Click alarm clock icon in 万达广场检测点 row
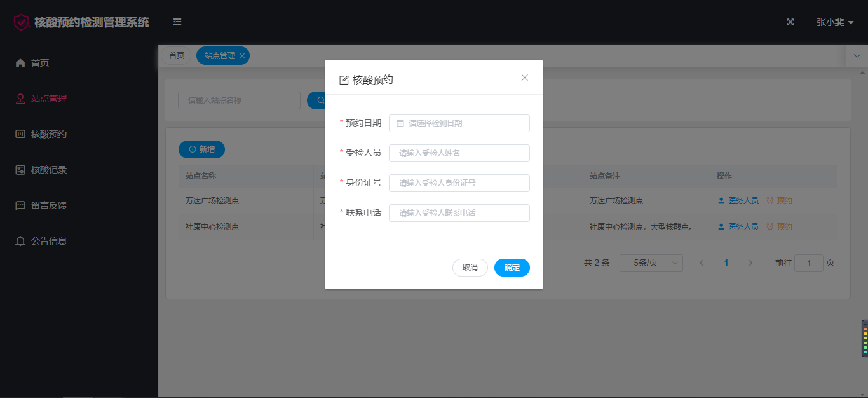This screenshot has width=868, height=398. tap(770, 201)
